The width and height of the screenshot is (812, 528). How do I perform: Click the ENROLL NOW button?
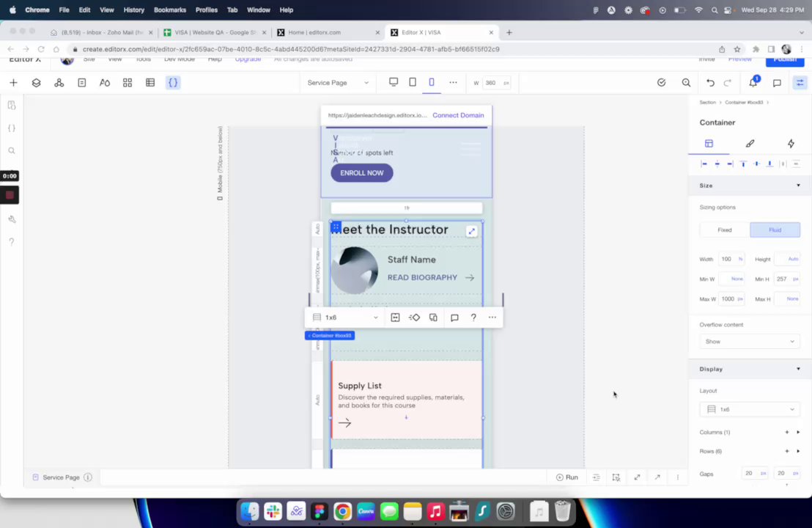pos(362,173)
